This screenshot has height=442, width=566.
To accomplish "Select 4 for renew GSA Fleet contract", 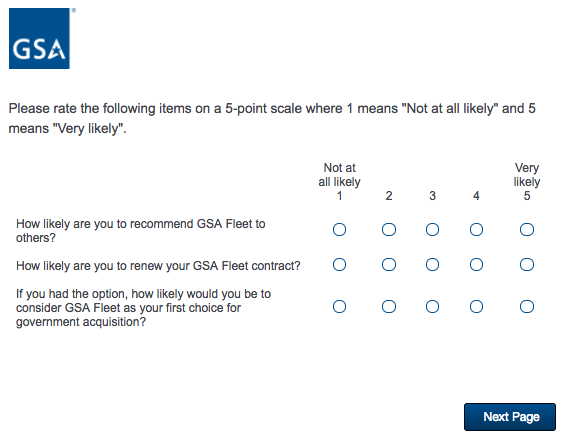I will click(x=476, y=265).
